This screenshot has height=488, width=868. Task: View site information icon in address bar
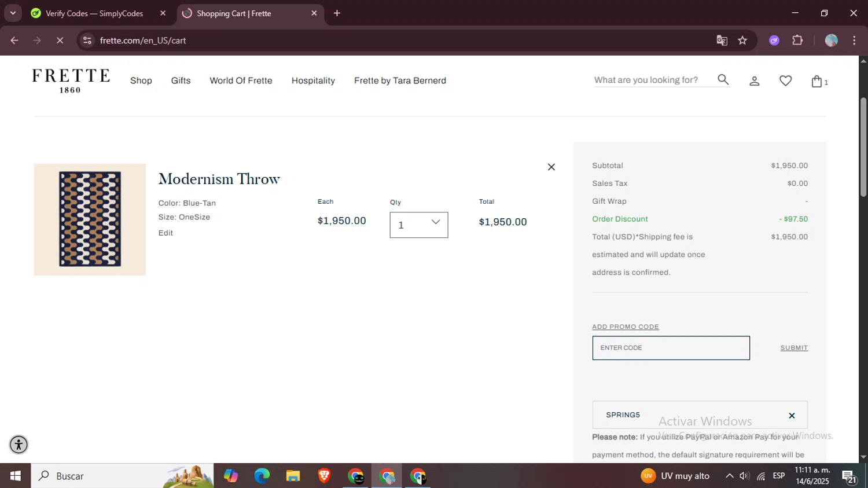click(87, 41)
